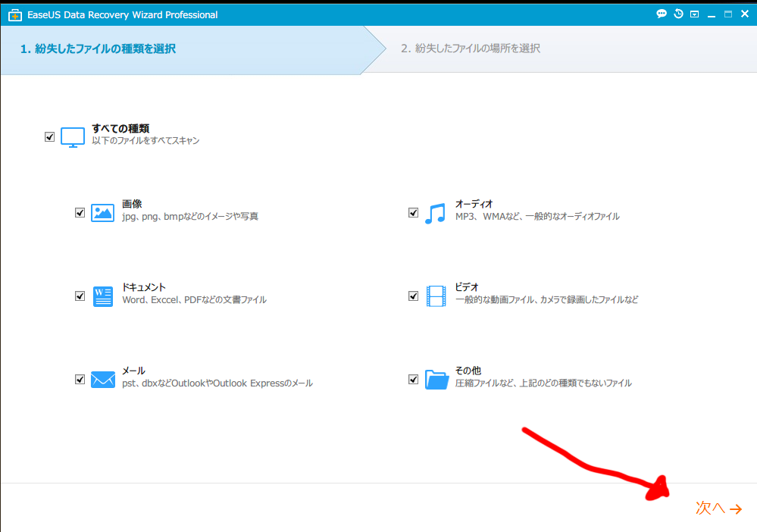Click the monitor icon for すべての種類
The image size is (757, 532).
tap(73, 138)
